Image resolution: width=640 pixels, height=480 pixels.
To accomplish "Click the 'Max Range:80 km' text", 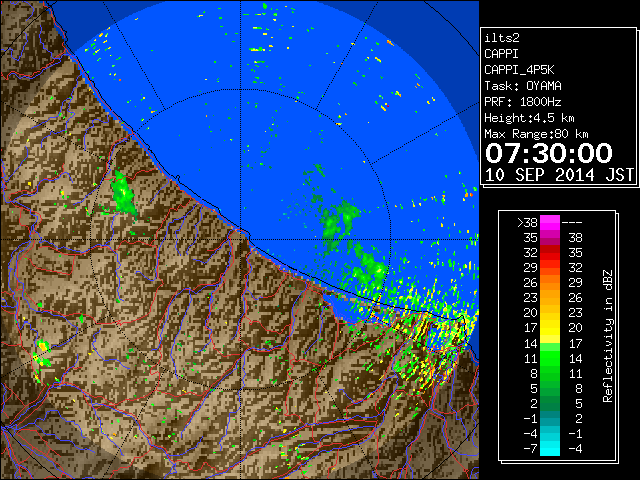I will coord(536,134).
